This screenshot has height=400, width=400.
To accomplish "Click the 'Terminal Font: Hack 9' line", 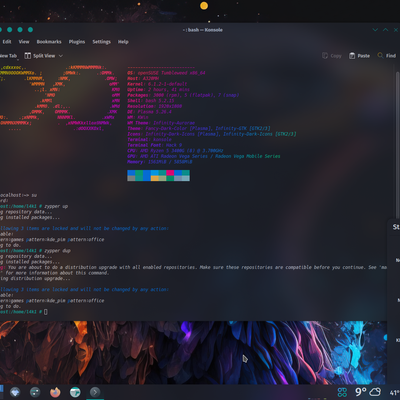I will pos(154,145).
